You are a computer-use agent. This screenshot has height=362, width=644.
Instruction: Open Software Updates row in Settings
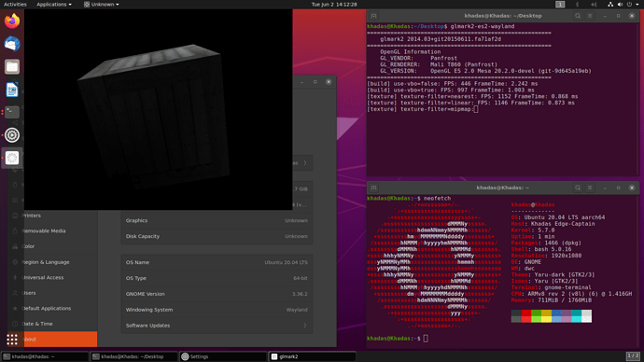[217, 326]
